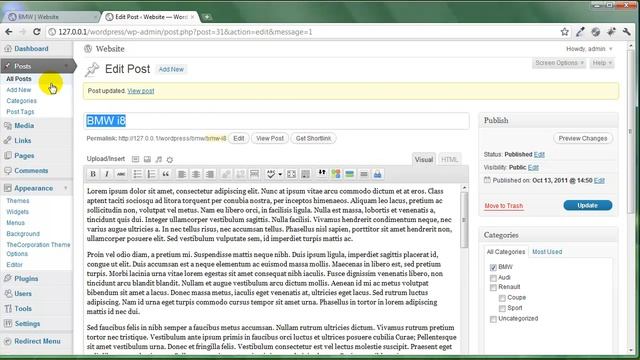Viewport: 640px width, 360px height.
Task: Check the Coupe subcategory
Action: [502, 298]
